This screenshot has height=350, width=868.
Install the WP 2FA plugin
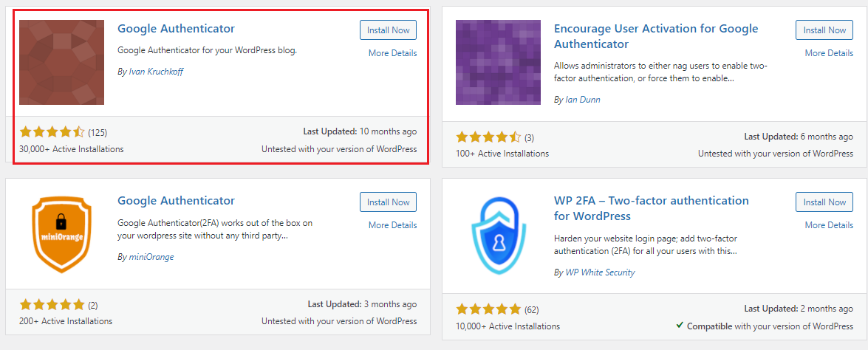[x=824, y=202]
